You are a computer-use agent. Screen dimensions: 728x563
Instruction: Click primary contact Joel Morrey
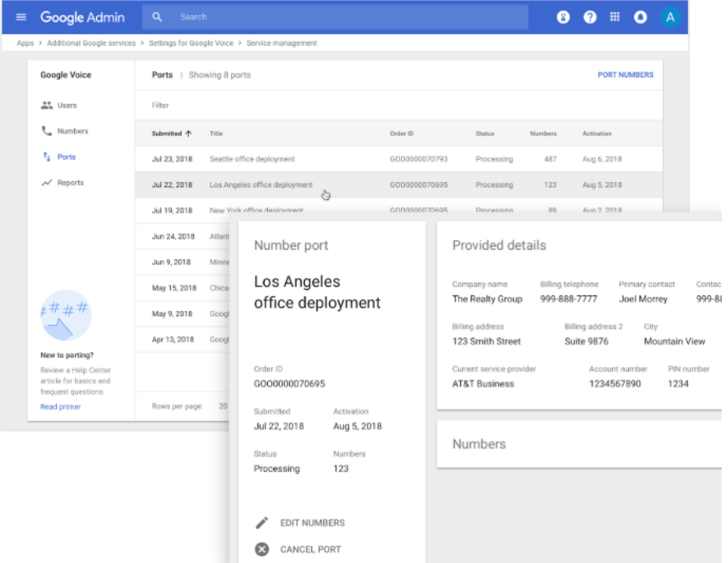(x=643, y=299)
